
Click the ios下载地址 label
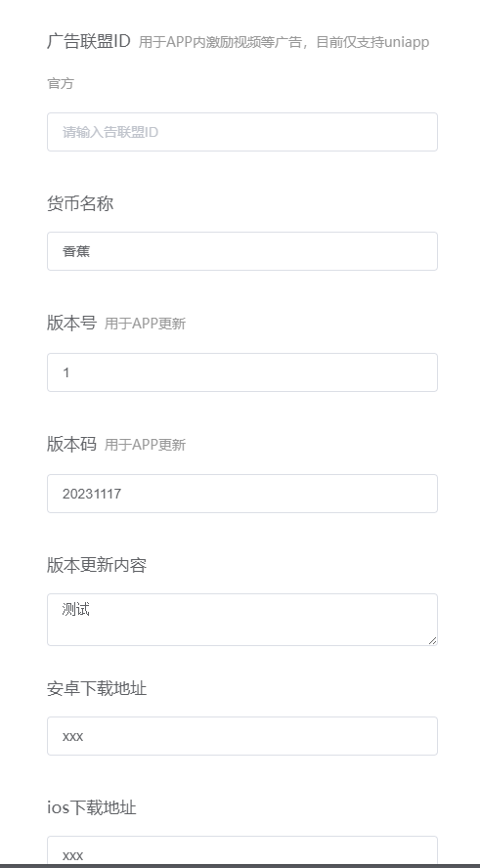point(92,807)
